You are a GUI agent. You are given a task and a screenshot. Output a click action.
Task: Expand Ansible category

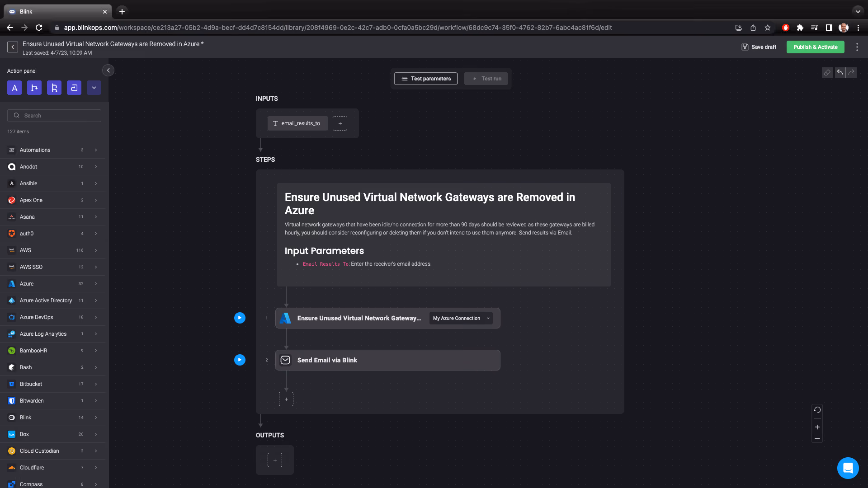point(52,183)
